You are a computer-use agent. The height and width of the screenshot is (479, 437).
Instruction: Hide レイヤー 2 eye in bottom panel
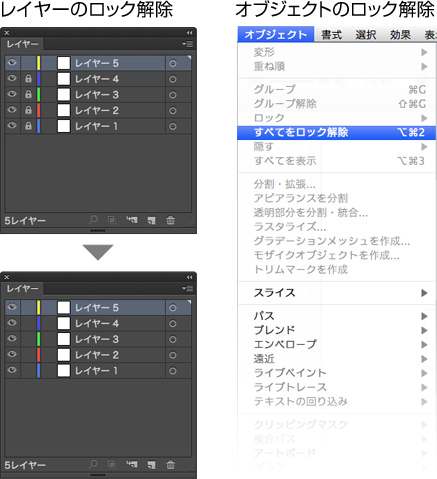pyautogui.click(x=12, y=354)
